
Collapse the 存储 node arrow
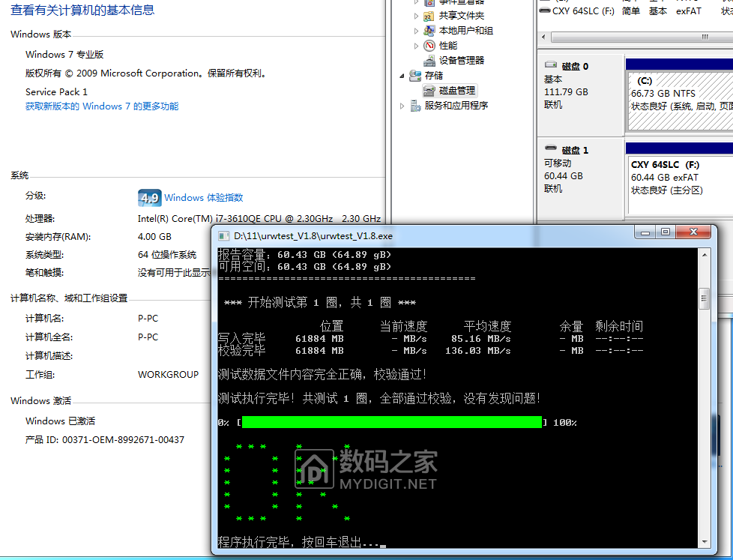(402, 76)
